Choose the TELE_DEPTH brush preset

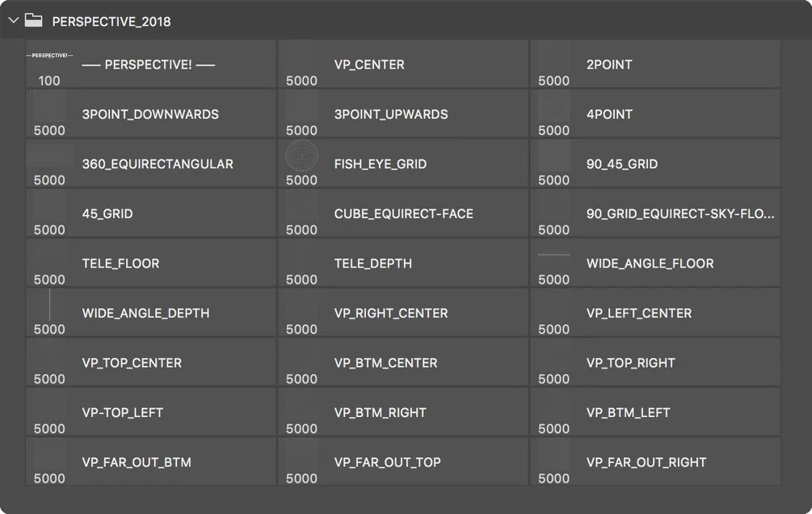pyautogui.click(x=403, y=263)
